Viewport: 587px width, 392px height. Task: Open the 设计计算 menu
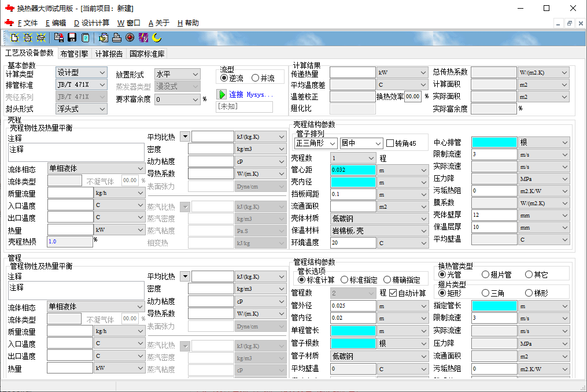[91, 23]
